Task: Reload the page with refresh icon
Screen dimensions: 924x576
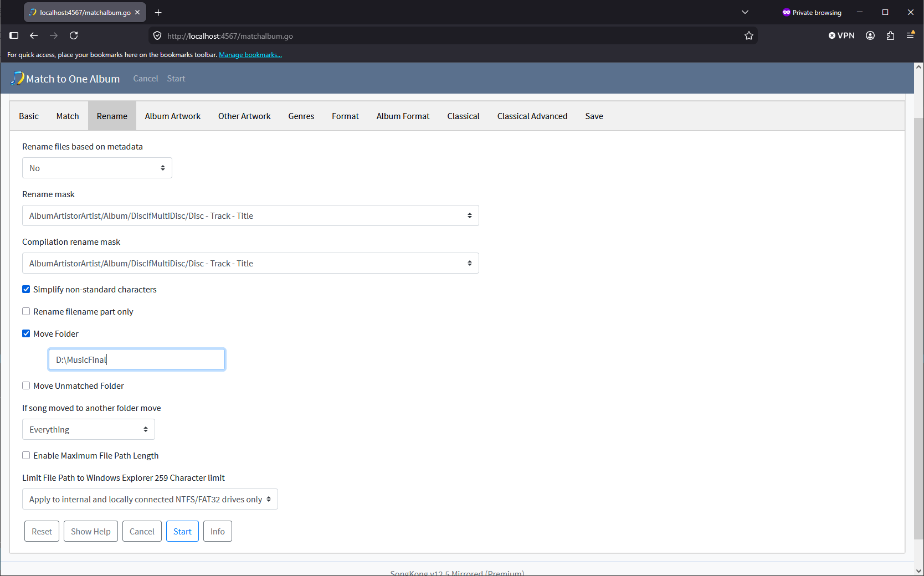Action: (74, 35)
